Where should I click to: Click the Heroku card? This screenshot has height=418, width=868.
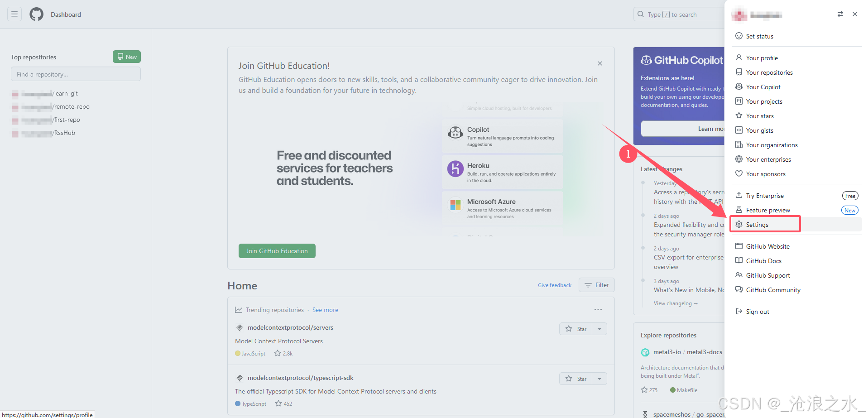pyautogui.click(x=503, y=173)
